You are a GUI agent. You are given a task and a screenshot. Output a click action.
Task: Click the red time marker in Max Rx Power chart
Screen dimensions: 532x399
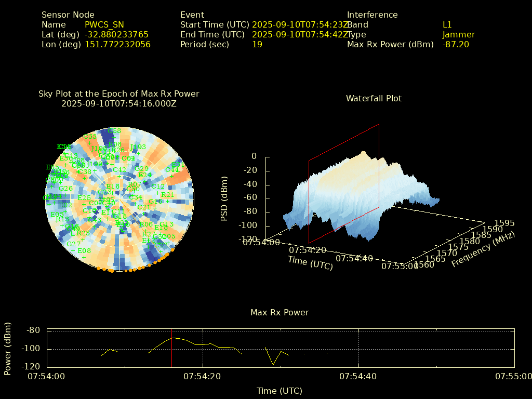coord(171,348)
